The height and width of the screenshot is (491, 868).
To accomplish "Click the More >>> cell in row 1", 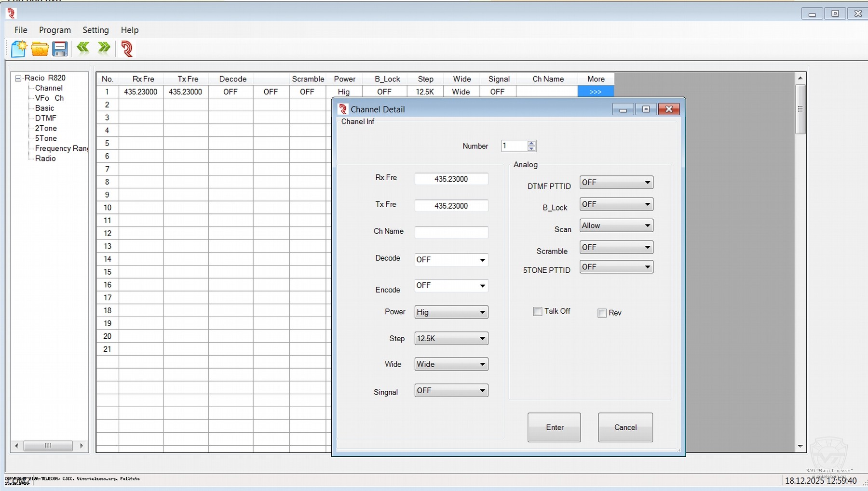I will (x=595, y=92).
